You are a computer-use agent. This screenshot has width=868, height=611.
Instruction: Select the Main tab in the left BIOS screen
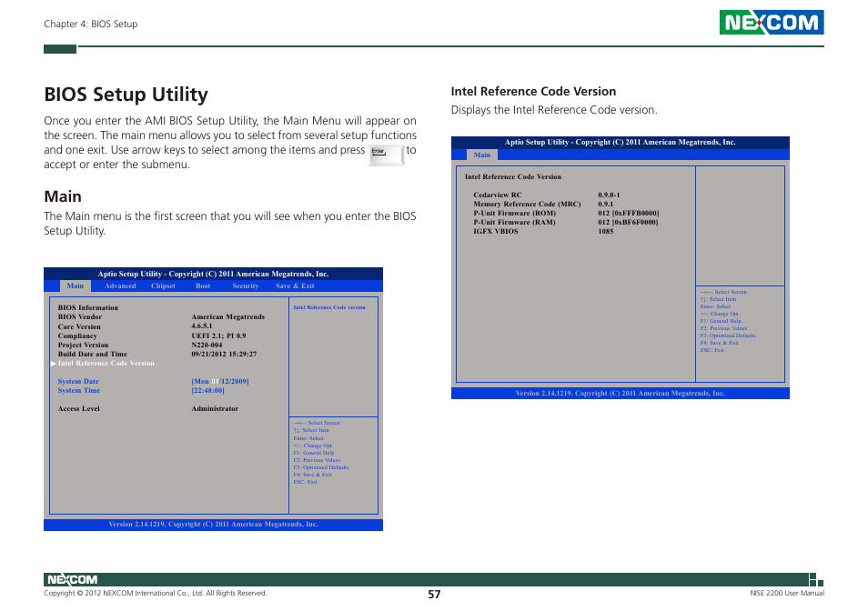pos(76,285)
